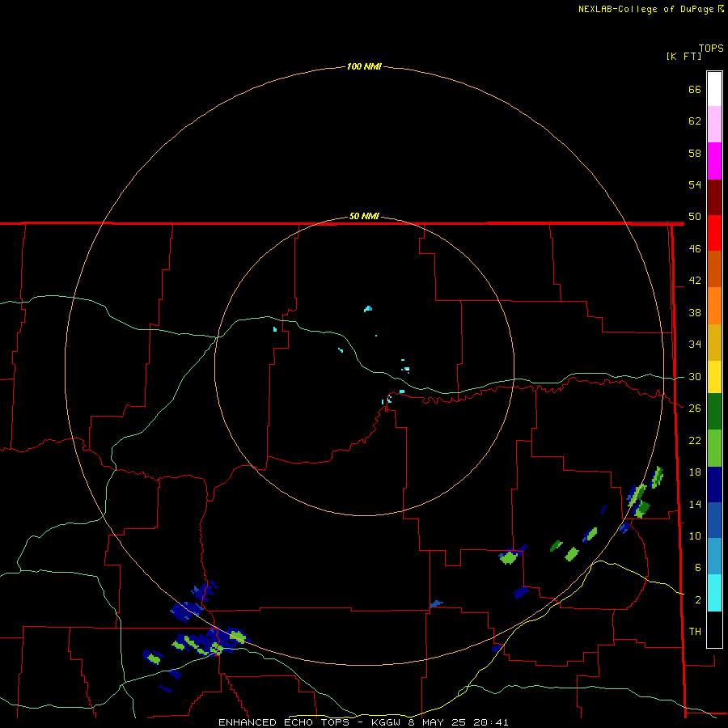Screen dimensions: 728x728
Task: Click the bright orange legend swatch
Action: tap(714, 306)
